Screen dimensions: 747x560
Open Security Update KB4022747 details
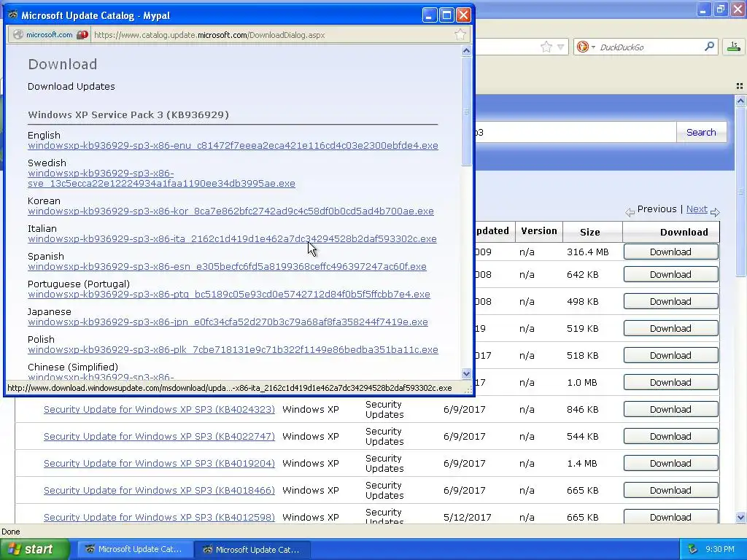point(159,437)
